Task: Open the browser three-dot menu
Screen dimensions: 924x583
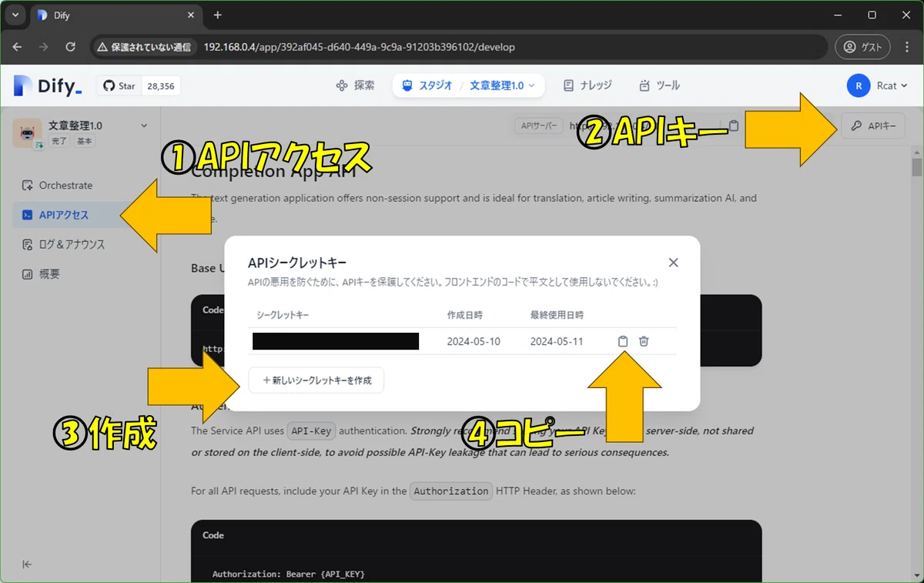Action: click(907, 47)
